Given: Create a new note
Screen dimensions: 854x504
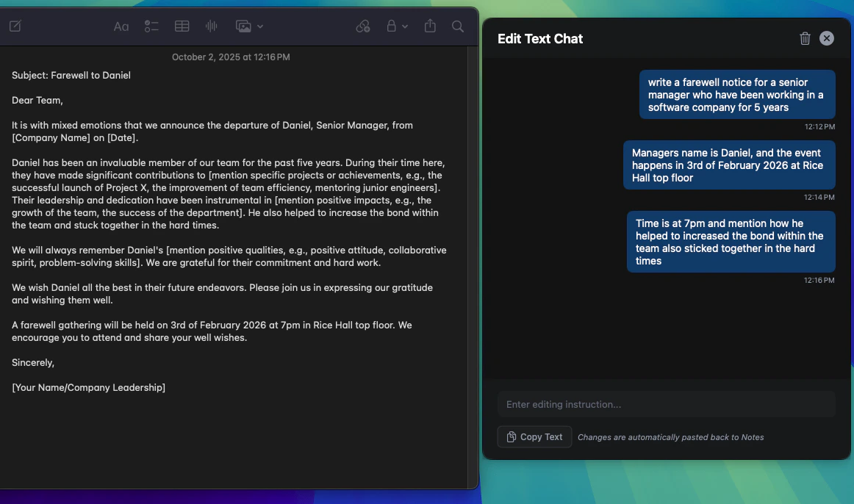Looking at the screenshot, I should tap(16, 26).
